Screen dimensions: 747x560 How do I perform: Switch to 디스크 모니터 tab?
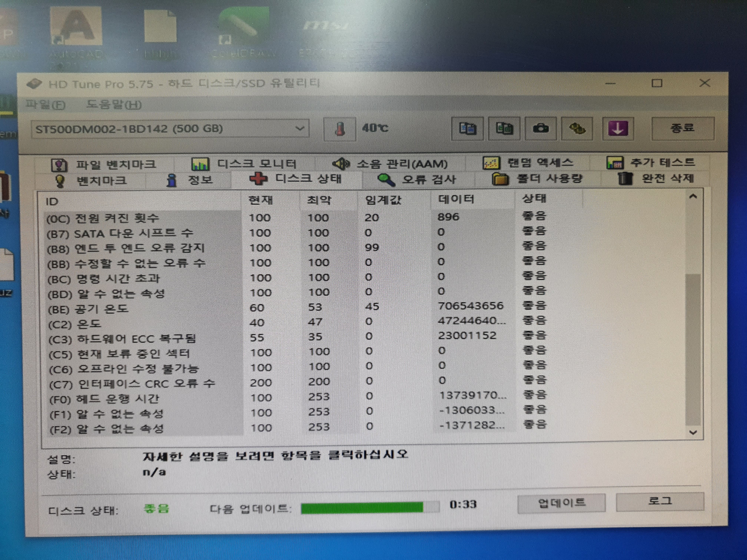[244, 164]
